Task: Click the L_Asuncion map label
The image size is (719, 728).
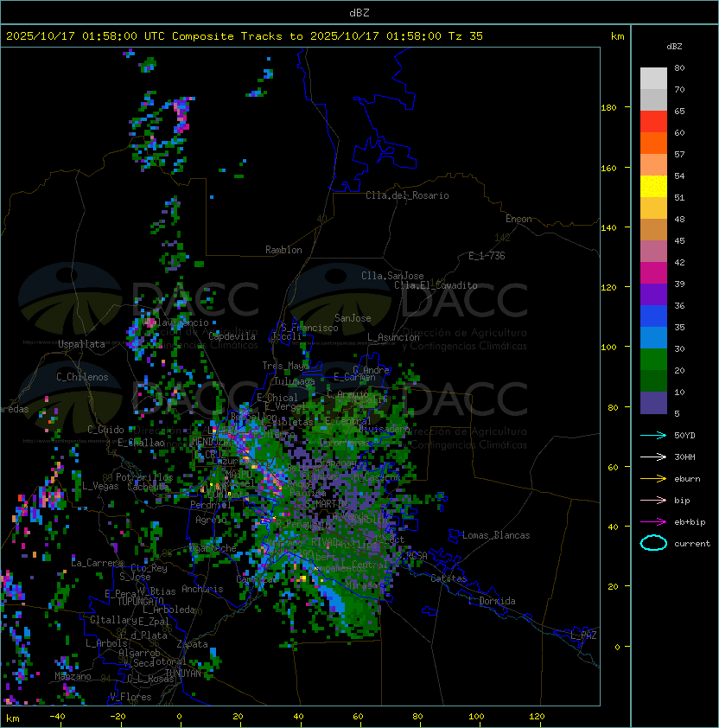Action: coord(393,337)
